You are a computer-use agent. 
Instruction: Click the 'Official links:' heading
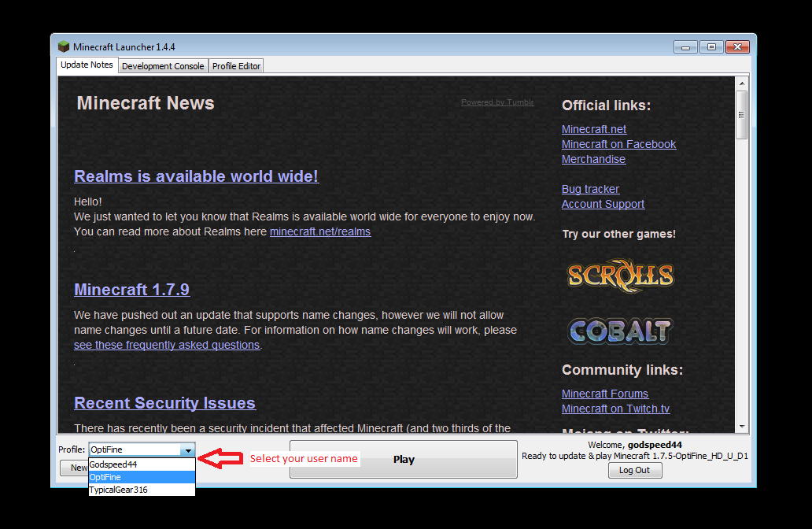(x=606, y=105)
